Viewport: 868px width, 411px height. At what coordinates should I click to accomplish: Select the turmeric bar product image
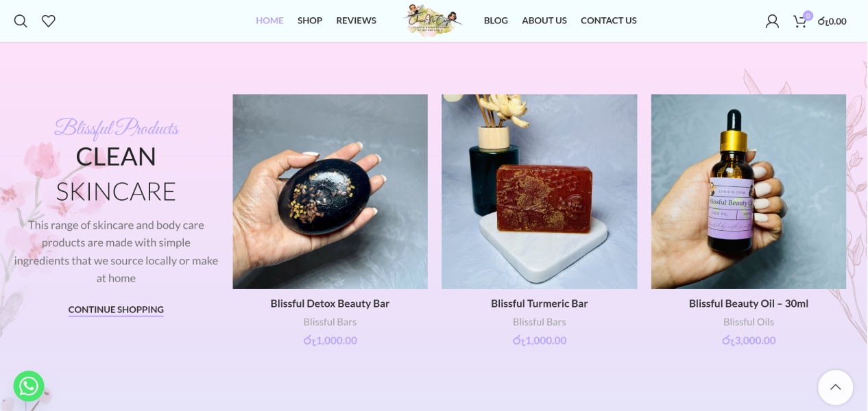(540, 192)
